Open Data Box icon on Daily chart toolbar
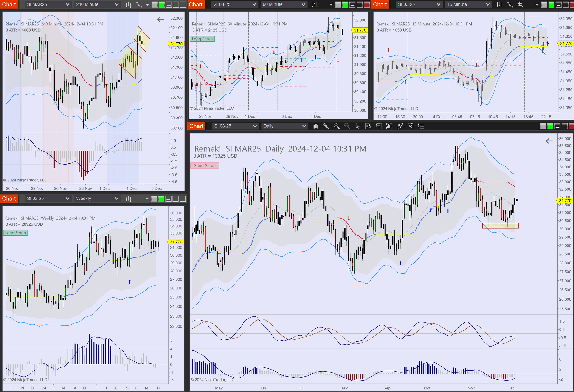Screen dimensions: 574x392 pos(368,126)
